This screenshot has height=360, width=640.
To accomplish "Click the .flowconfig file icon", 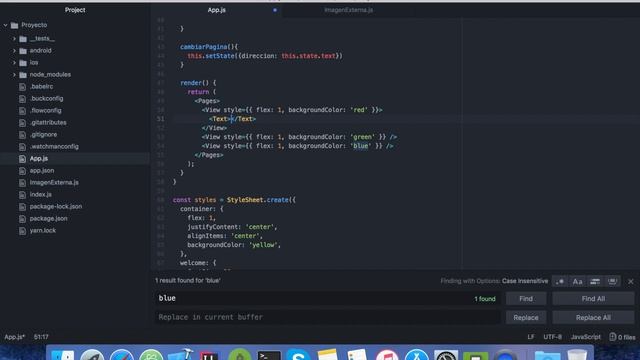I will coord(22,111).
